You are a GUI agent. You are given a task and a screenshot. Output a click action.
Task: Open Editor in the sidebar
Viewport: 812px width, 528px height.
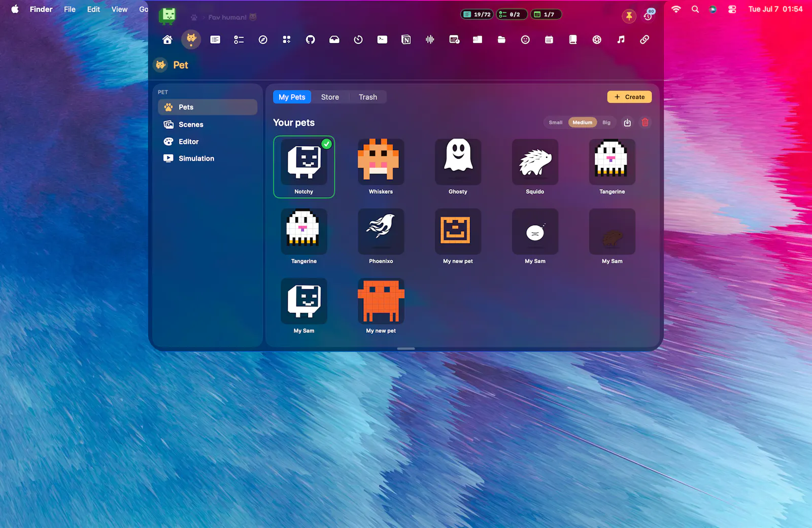pos(208,142)
